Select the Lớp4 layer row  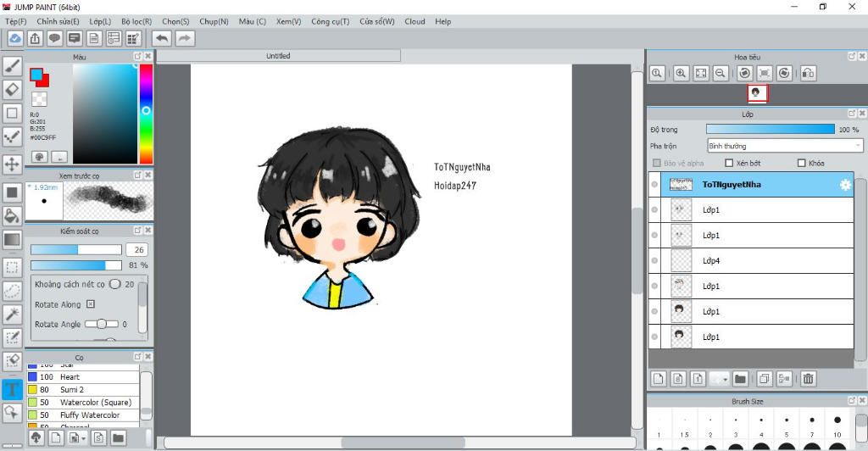pyautogui.click(x=751, y=260)
